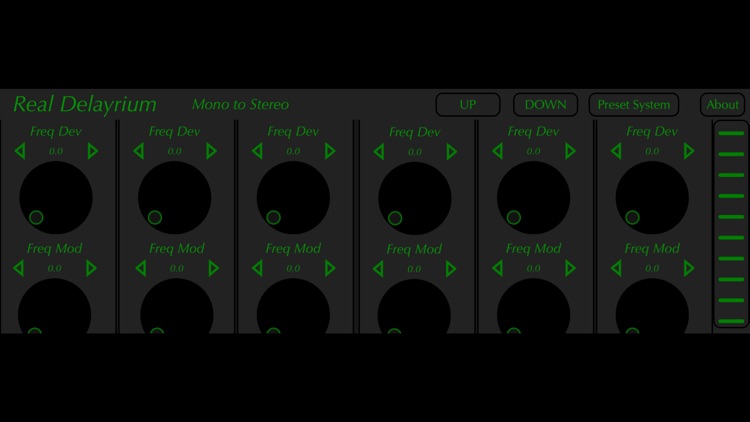The width and height of the screenshot is (750, 422).
Task: Click left arrow of fourth column Freq Mod
Action: point(378,269)
